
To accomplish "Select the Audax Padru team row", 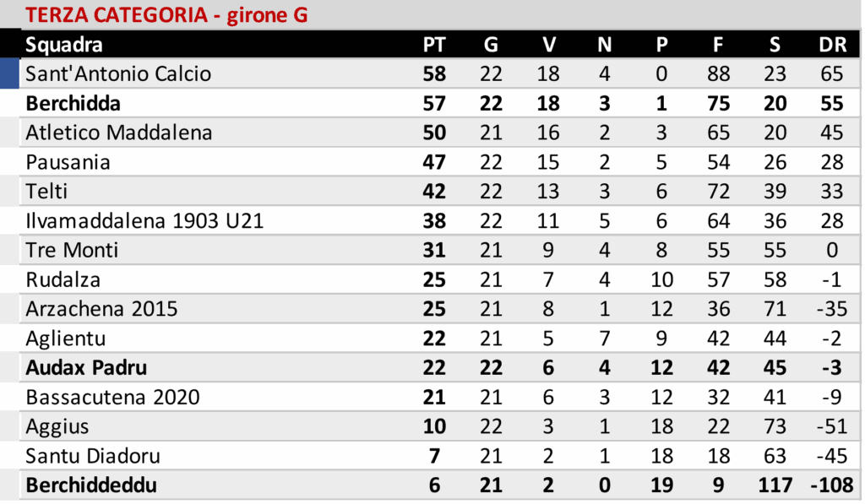I will point(86,368).
